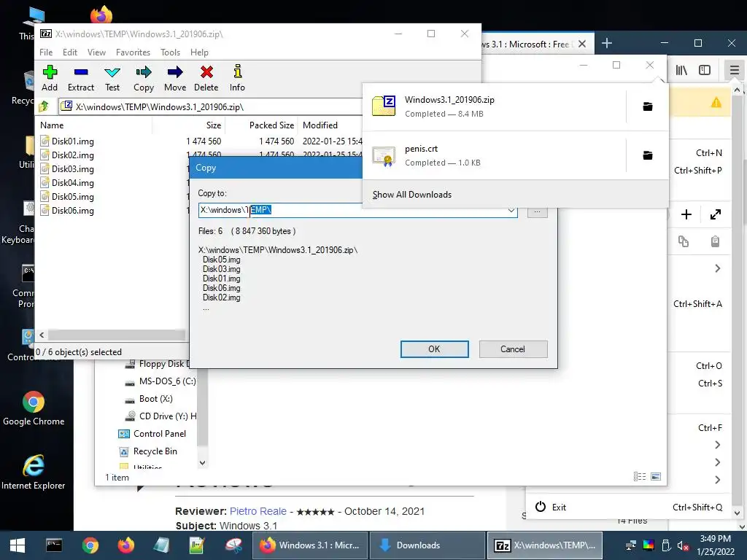Select MS-DOS_6 (C:) in Explorer tree
Screen dimensions: 747x560
[x=160, y=381]
